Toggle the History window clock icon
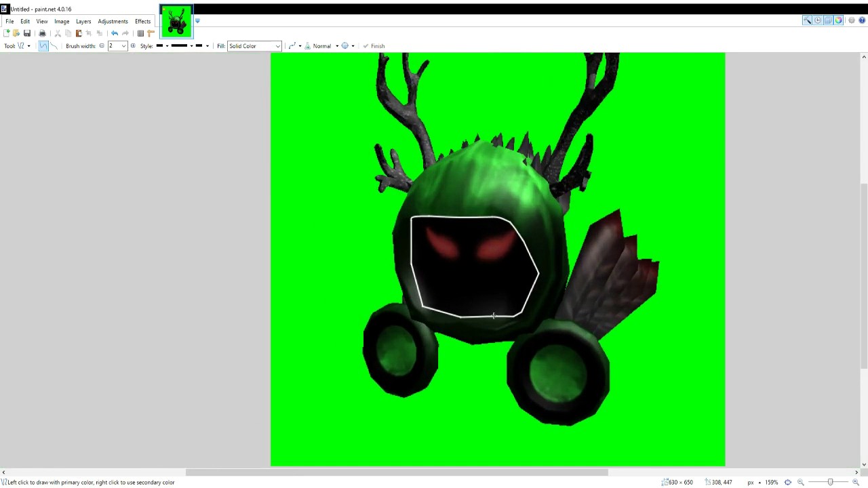This screenshot has height=488, width=868. pyautogui.click(x=818, y=20)
